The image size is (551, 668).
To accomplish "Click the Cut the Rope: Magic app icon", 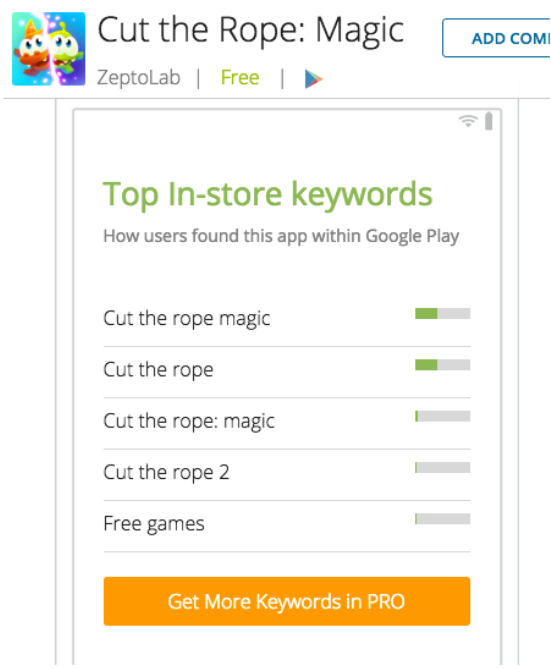I will pyautogui.click(x=49, y=49).
